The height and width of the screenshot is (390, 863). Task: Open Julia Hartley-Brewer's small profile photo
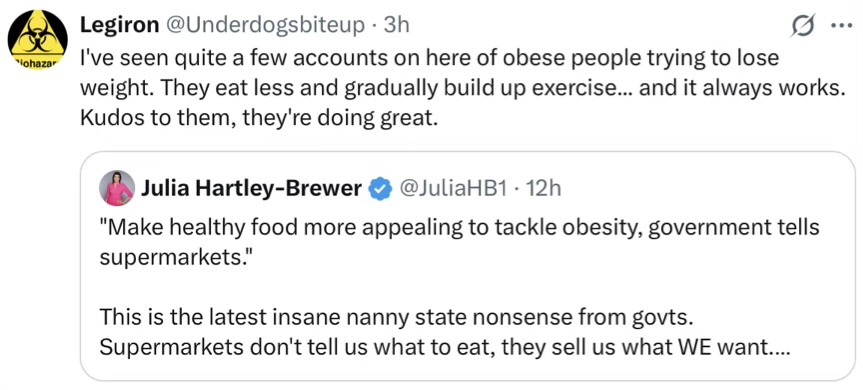click(x=117, y=188)
